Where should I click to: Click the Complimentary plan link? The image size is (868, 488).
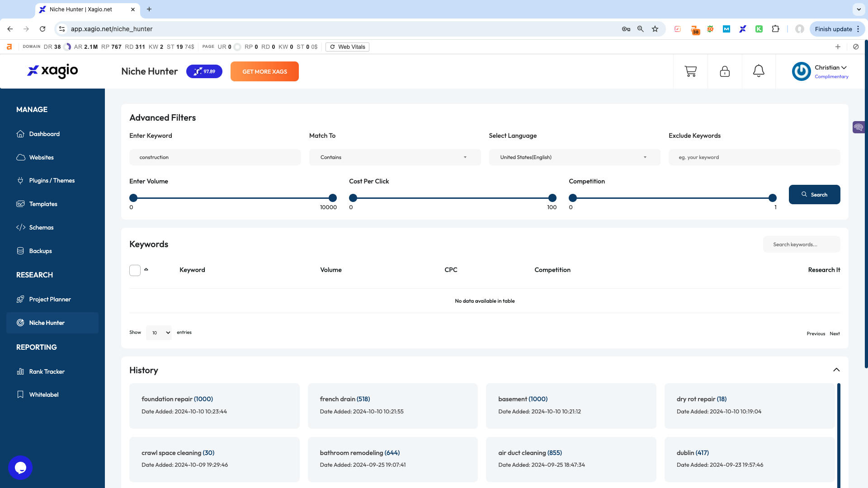[x=831, y=76]
